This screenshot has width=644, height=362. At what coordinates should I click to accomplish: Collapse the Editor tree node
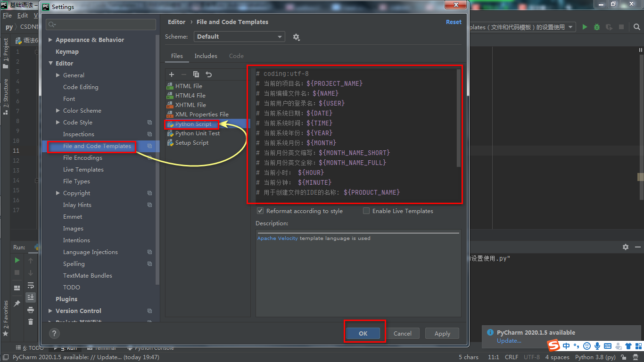(50, 63)
